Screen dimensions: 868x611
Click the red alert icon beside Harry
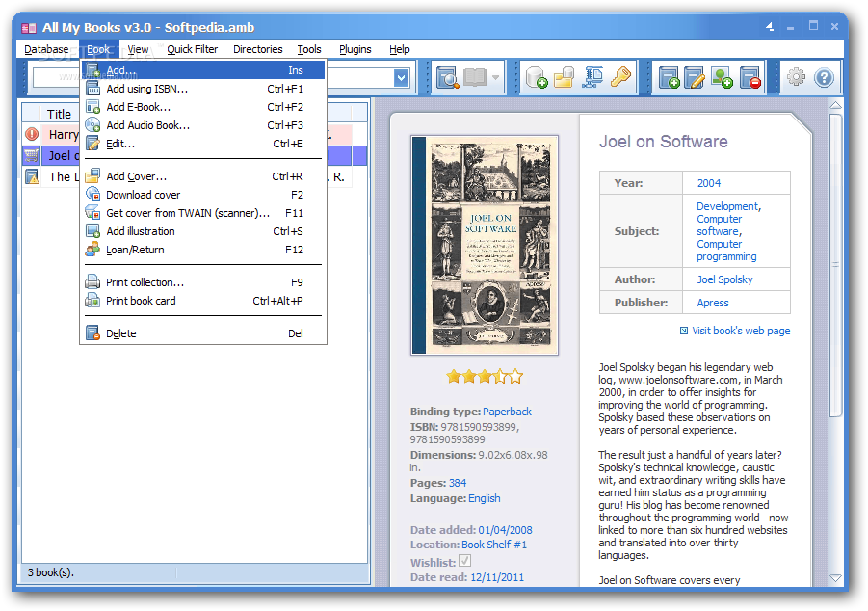[x=32, y=134]
